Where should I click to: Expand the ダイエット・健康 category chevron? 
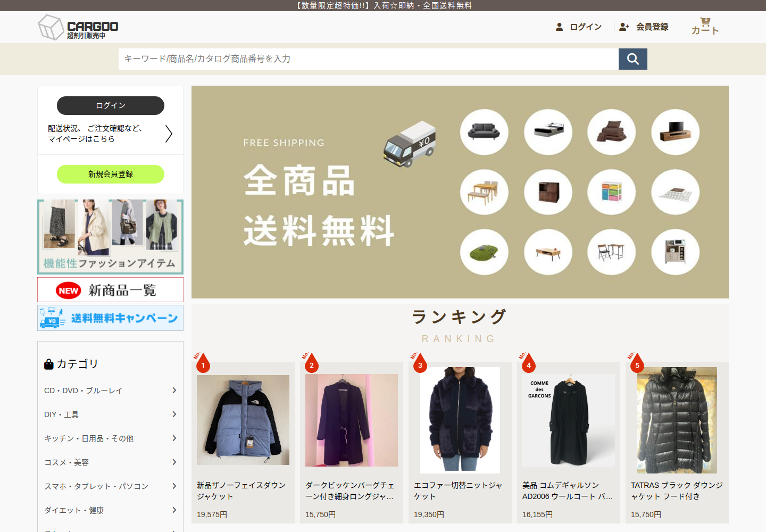pos(174,510)
